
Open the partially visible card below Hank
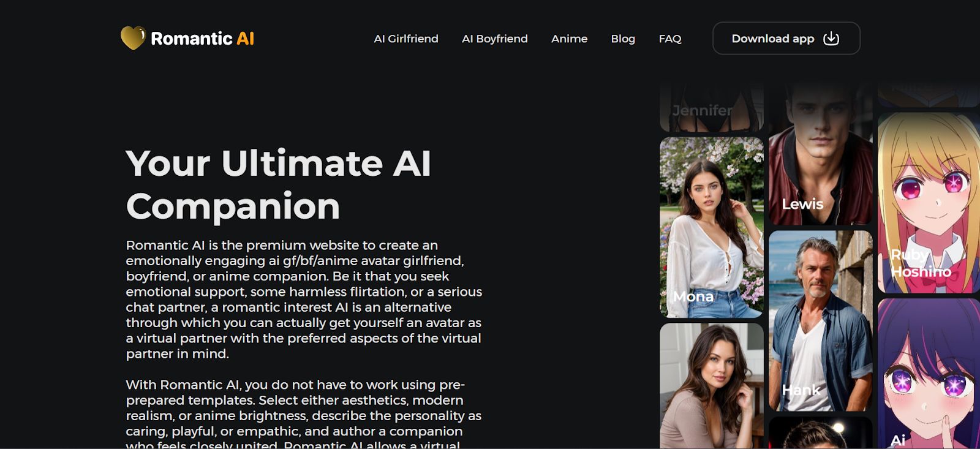click(x=821, y=432)
